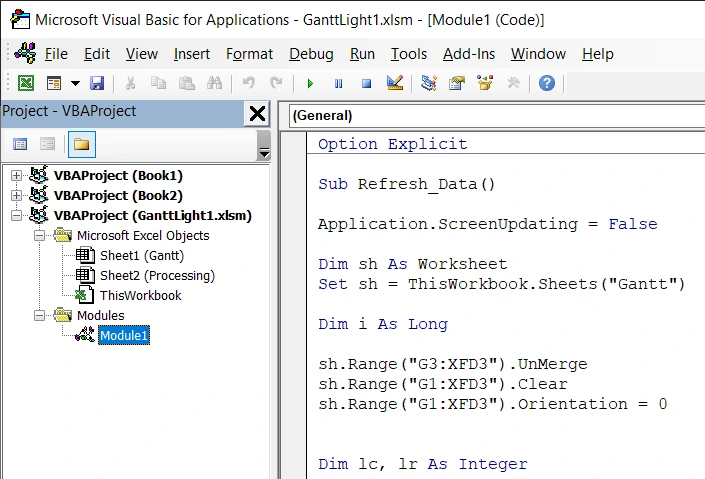Select the Modules folder

101,315
